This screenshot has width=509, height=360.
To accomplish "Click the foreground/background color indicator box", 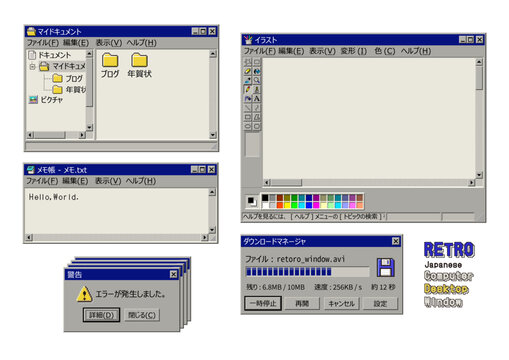I will point(252,201).
